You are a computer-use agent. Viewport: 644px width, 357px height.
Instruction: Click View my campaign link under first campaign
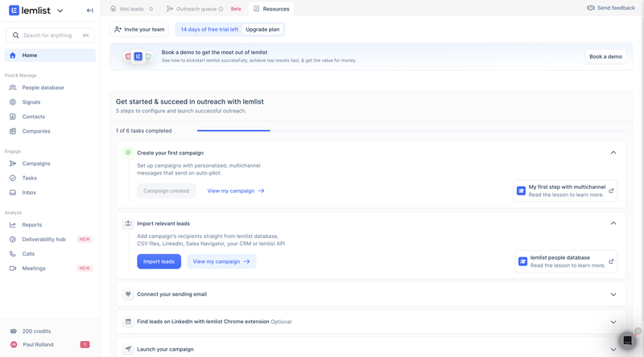[x=236, y=191]
